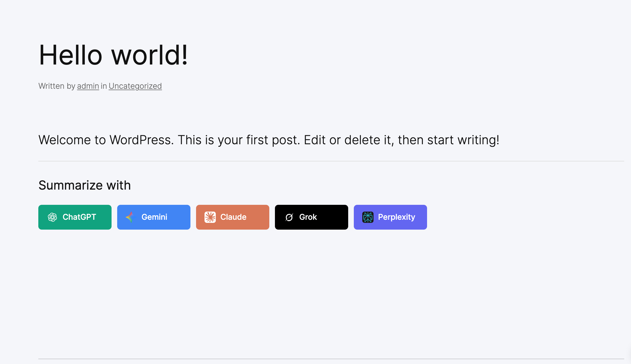Viewport: 631px width, 364px height.
Task: Open the admin author link
Action: point(88,86)
